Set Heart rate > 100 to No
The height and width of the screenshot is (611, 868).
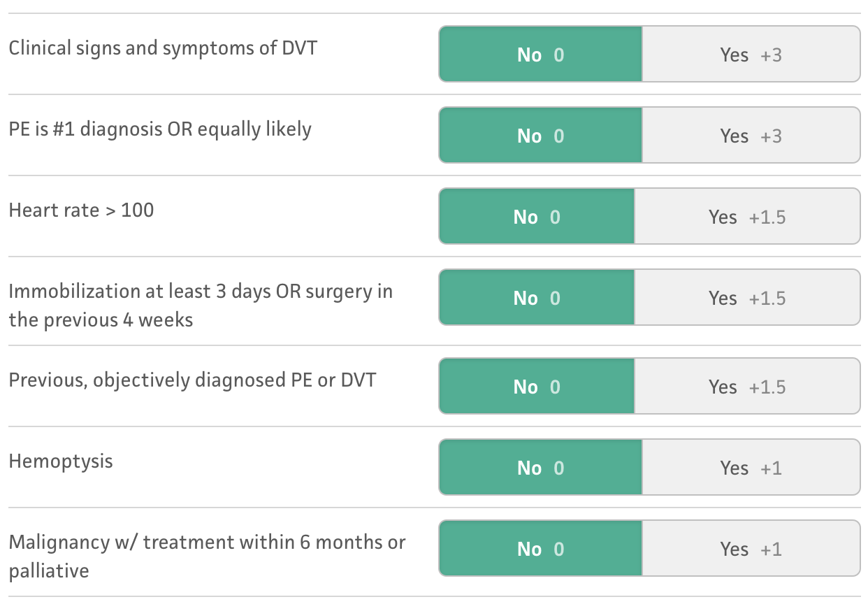tap(536, 217)
